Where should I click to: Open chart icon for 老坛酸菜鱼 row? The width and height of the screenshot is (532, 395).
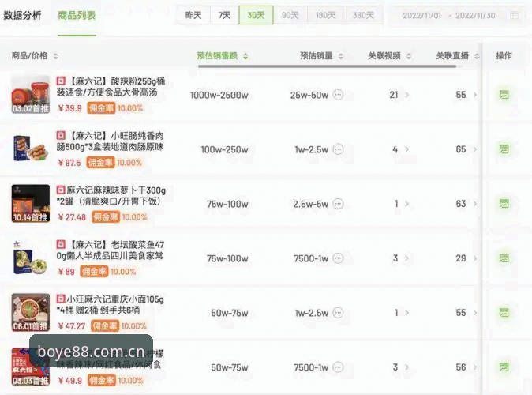click(x=504, y=258)
